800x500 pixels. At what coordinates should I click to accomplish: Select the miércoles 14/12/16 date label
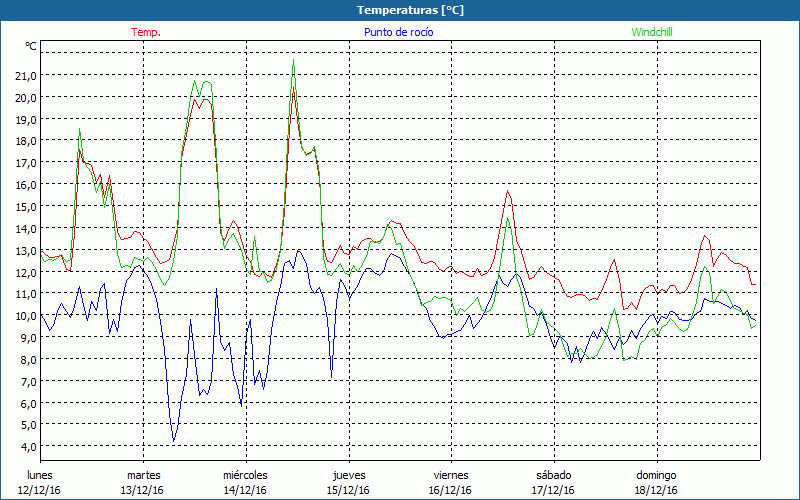pos(245,482)
